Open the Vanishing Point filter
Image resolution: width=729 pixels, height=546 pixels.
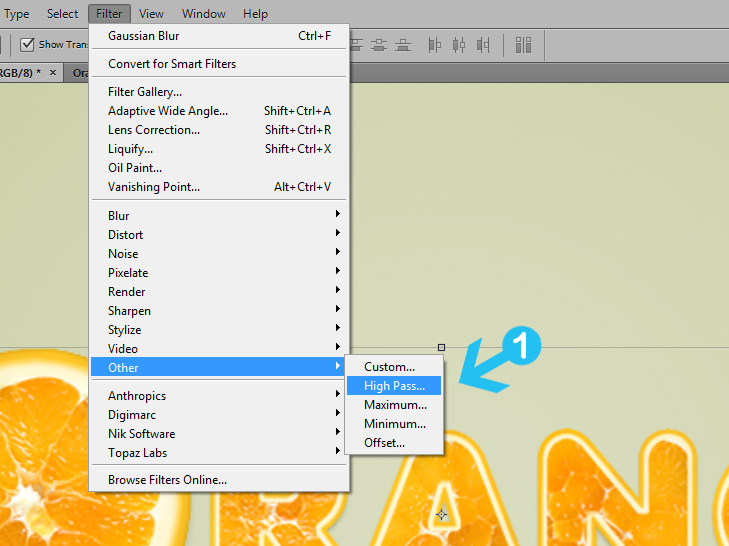coord(219,187)
